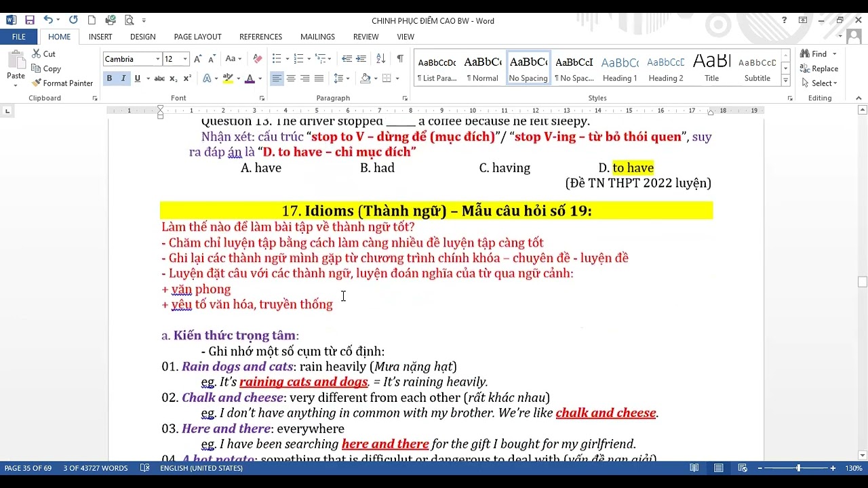The height and width of the screenshot is (488, 868).
Task: Switch to Web Layout view
Action: click(743, 468)
